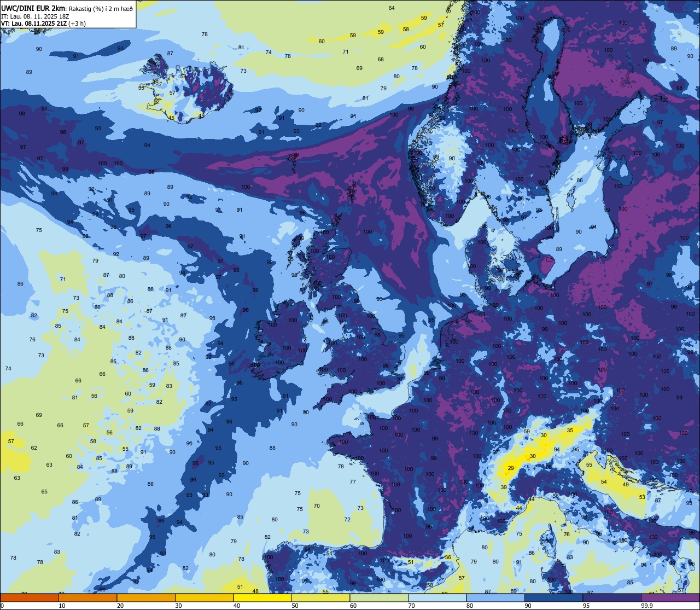This screenshot has height=610, width=700.
Task: Click the 60–70 light green legend swatch
Action: [x=379, y=597]
